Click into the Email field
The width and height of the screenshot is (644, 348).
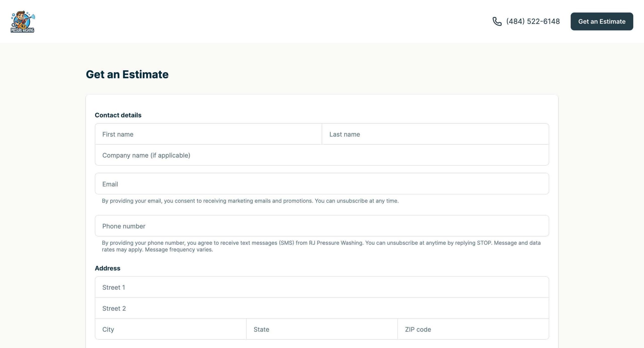coord(322,184)
